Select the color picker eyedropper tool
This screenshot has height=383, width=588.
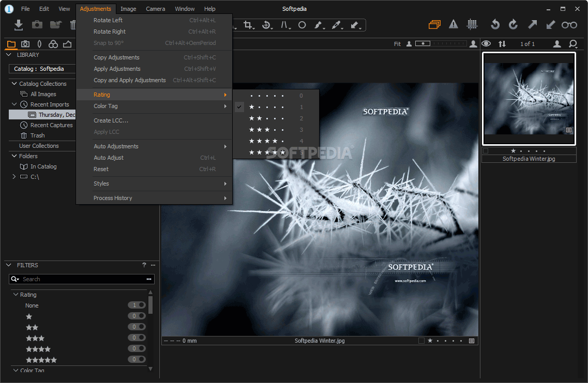pos(337,25)
